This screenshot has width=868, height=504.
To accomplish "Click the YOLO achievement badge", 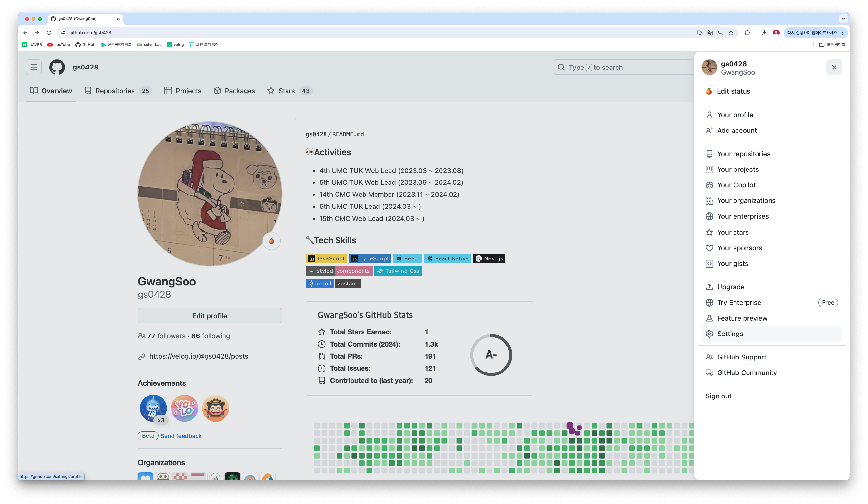I will coord(184,408).
